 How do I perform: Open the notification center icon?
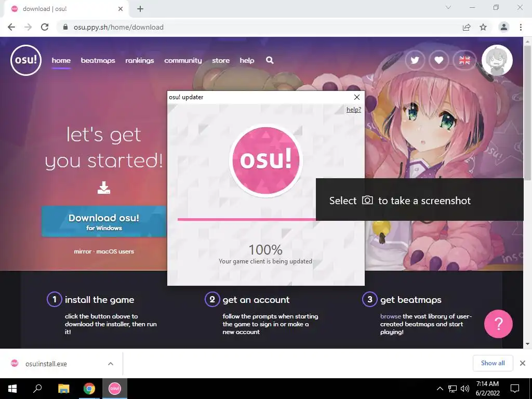click(515, 389)
